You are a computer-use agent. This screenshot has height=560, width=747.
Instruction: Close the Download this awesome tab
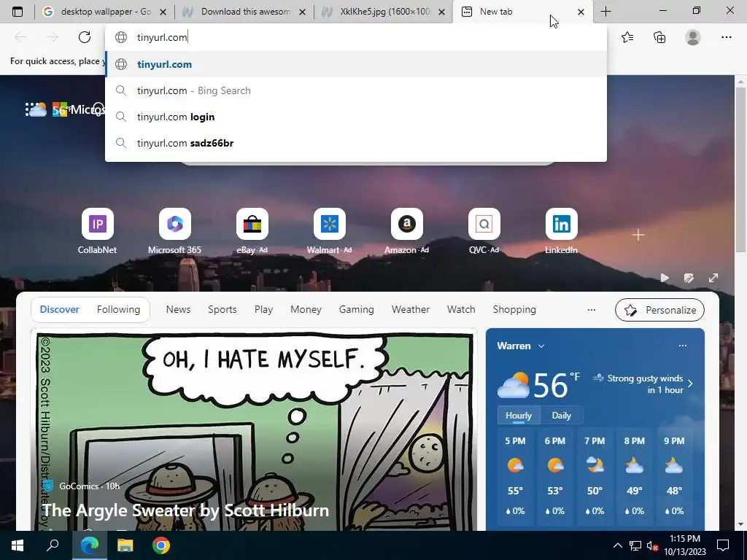(302, 12)
